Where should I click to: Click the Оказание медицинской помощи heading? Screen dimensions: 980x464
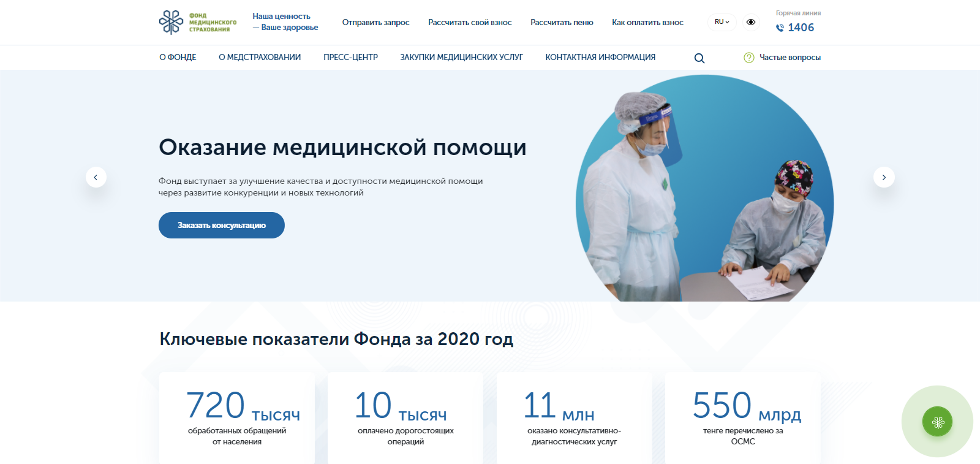click(x=342, y=148)
